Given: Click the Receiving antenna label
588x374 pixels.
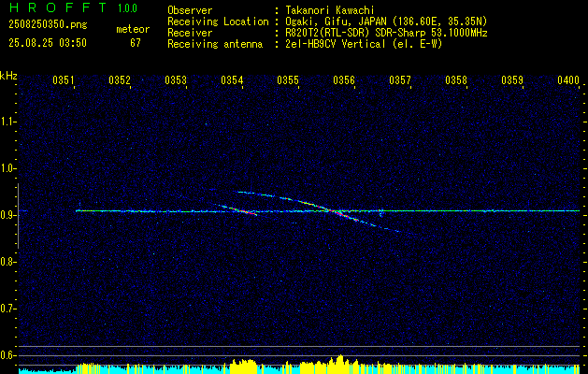Looking at the screenshot, I should click(215, 44).
